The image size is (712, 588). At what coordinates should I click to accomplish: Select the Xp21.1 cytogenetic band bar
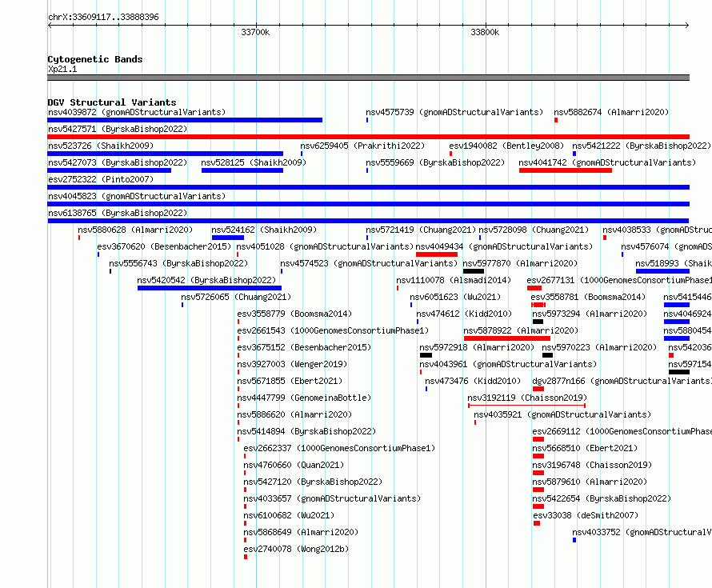368,78
